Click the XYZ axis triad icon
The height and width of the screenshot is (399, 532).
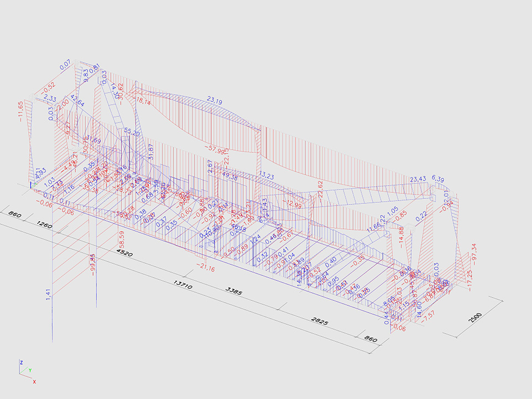tap(25, 371)
